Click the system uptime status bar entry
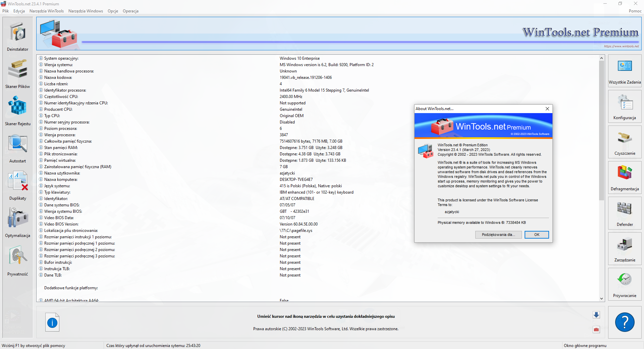Image resolution: width=644 pixels, height=349 pixels. (x=153, y=346)
